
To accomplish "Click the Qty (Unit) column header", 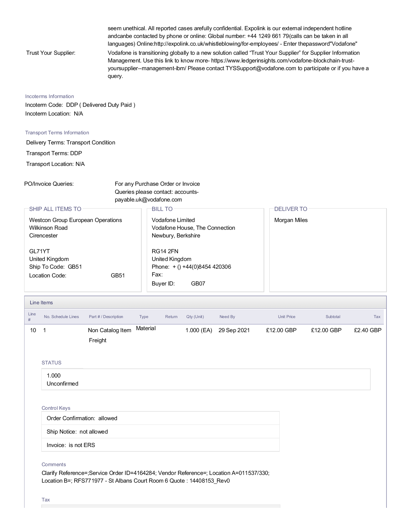I will (195, 317).
